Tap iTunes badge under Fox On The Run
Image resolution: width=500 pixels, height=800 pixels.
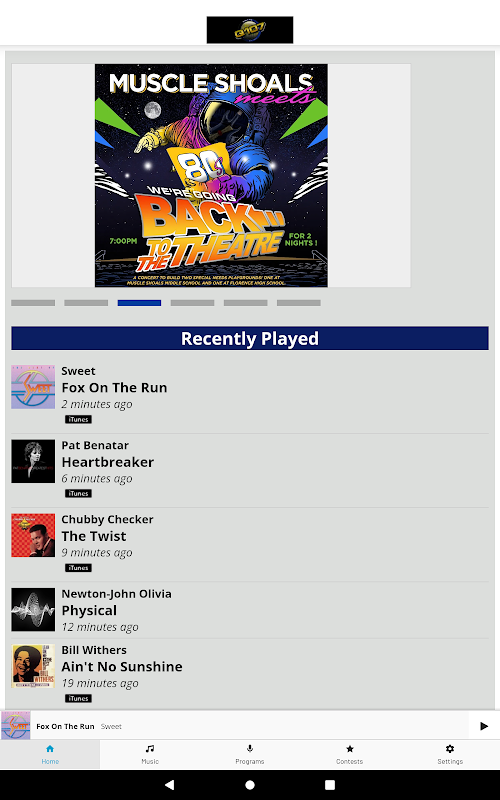point(78,419)
